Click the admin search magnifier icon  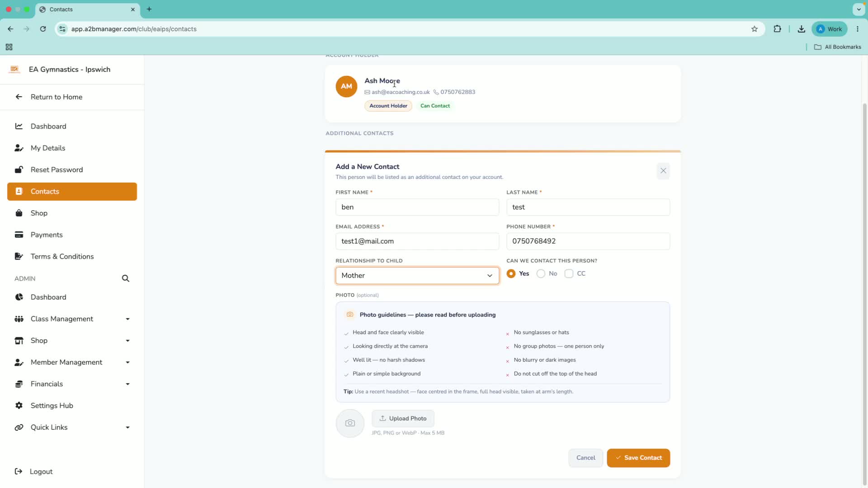(x=126, y=278)
